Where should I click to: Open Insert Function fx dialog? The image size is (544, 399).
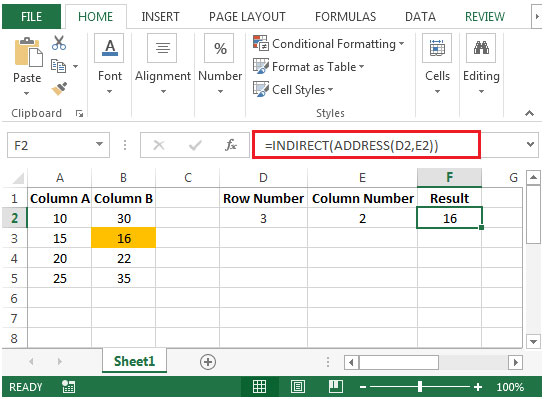(x=231, y=145)
